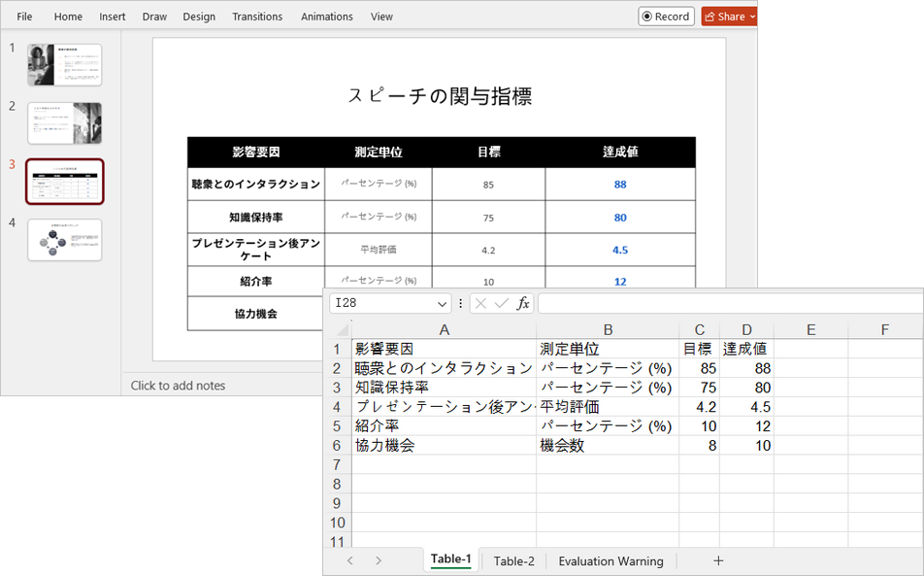
Task: Click cell D6 with value 10
Action: pyautogui.click(x=746, y=446)
